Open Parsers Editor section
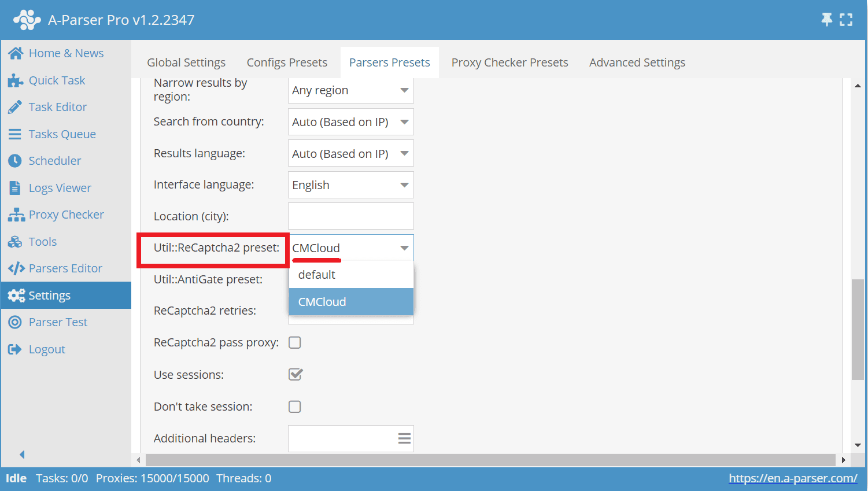This screenshot has height=491, width=868. [66, 268]
